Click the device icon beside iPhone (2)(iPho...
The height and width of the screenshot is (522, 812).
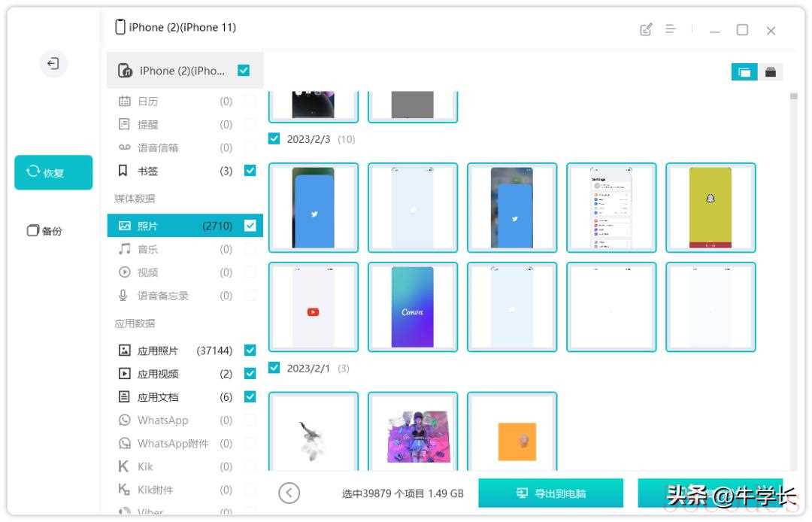[x=125, y=71]
